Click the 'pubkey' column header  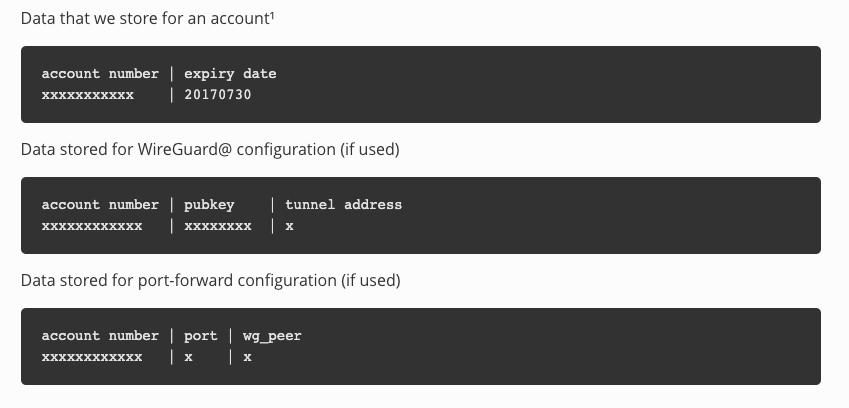click(x=209, y=205)
